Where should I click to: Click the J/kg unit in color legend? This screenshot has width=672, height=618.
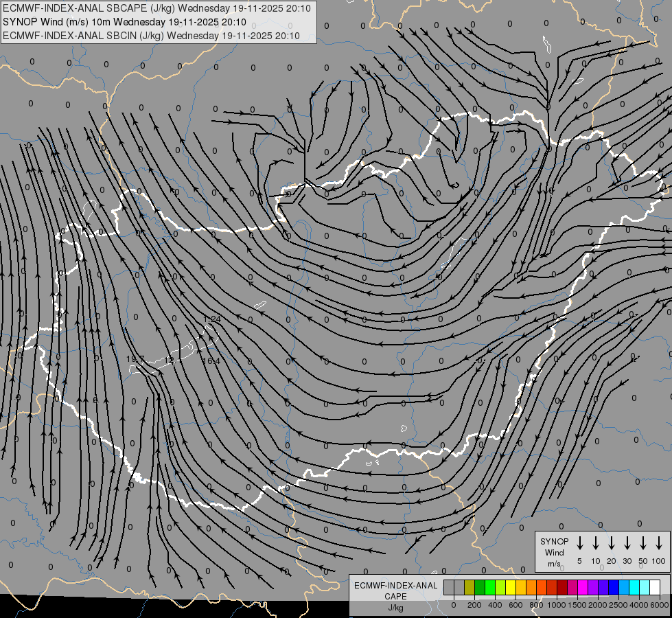[x=395, y=608]
